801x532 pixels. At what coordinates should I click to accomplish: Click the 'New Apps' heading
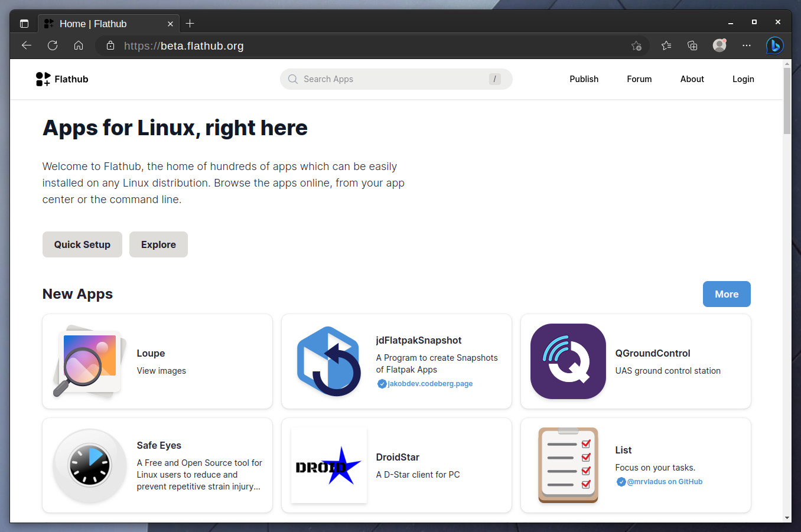point(77,294)
